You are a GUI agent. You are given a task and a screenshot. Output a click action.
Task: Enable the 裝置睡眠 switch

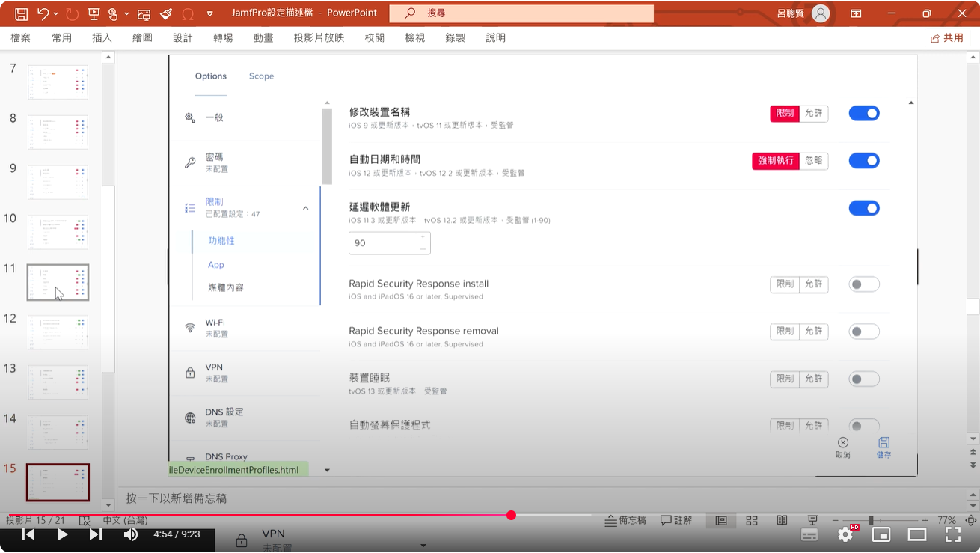point(864,379)
